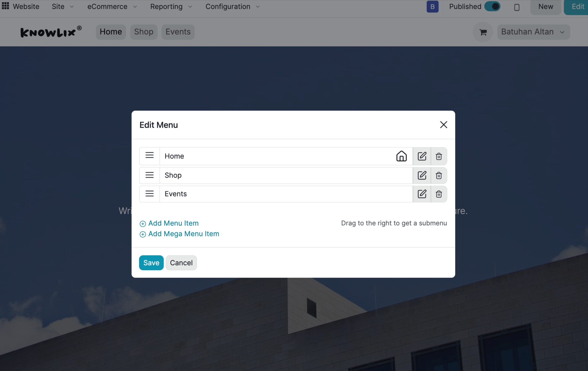
Task: Open the Batuhan Altan user dropdown
Action: [533, 32]
